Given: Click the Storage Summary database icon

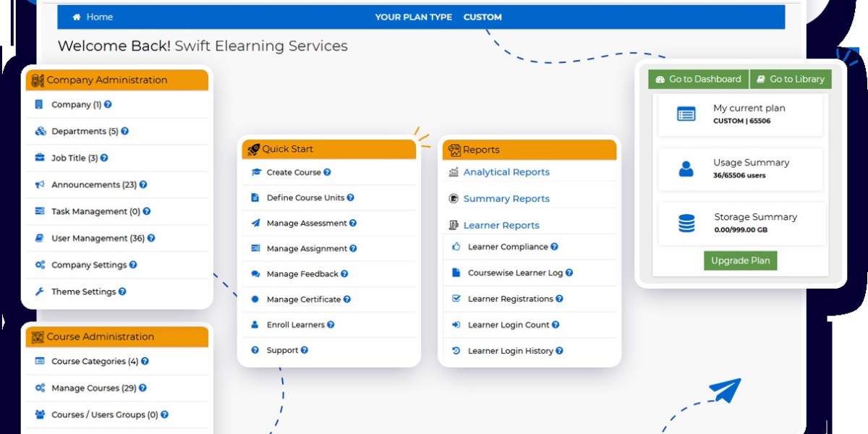Looking at the screenshot, I should coord(686,224).
